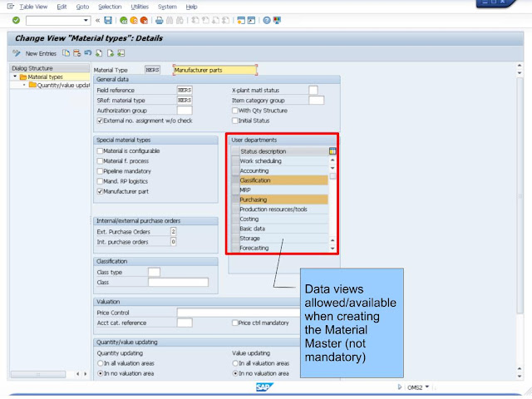532x399 pixels.
Task: Open the Goto menu
Action: coord(82,7)
